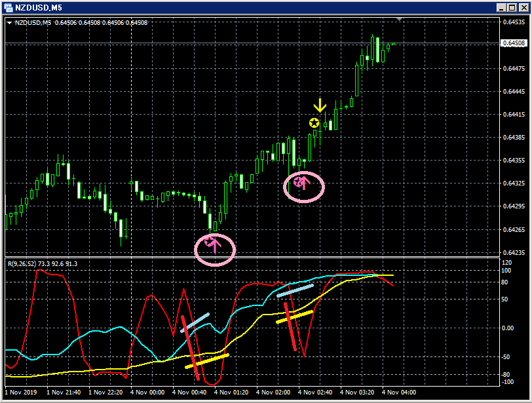Click indicator scale value -50

click(x=506, y=357)
